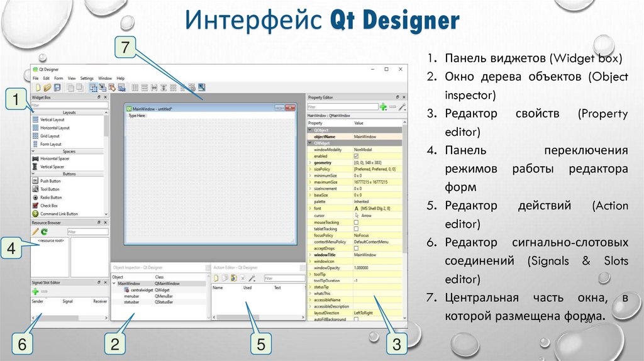
Task: Open the File menu
Action: click(x=36, y=78)
